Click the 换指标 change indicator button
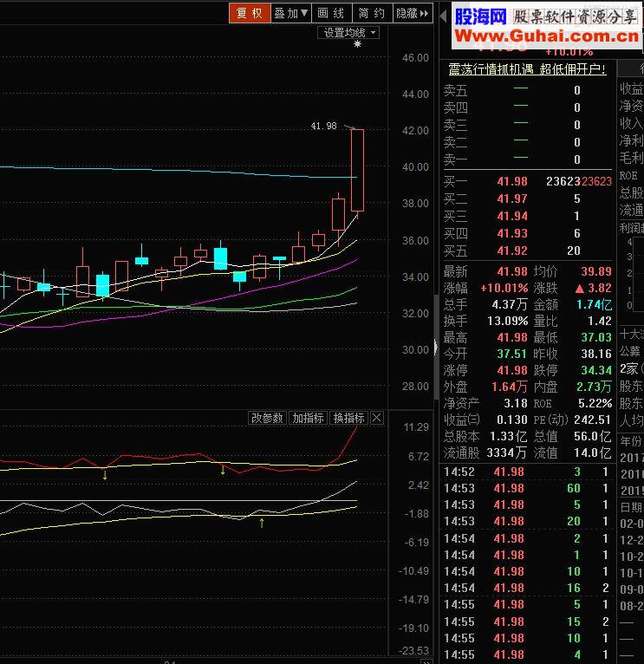The image size is (644, 664). pyautogui.click(x=348, y=419)
